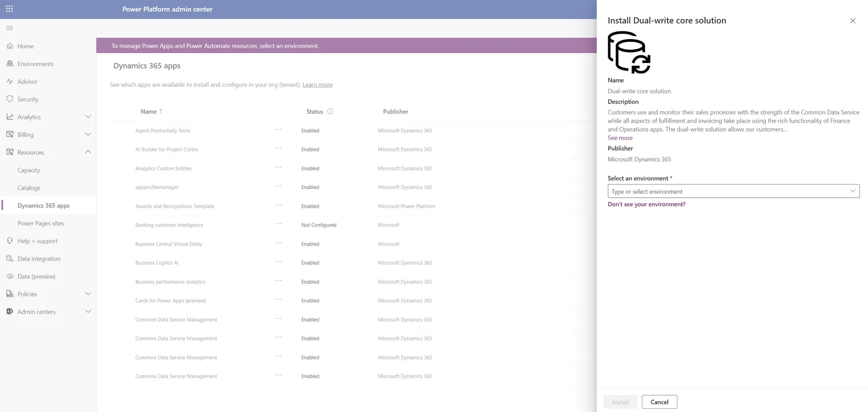Sort by the Name column header
The image size is (868, 412).
tap(148, 111)
